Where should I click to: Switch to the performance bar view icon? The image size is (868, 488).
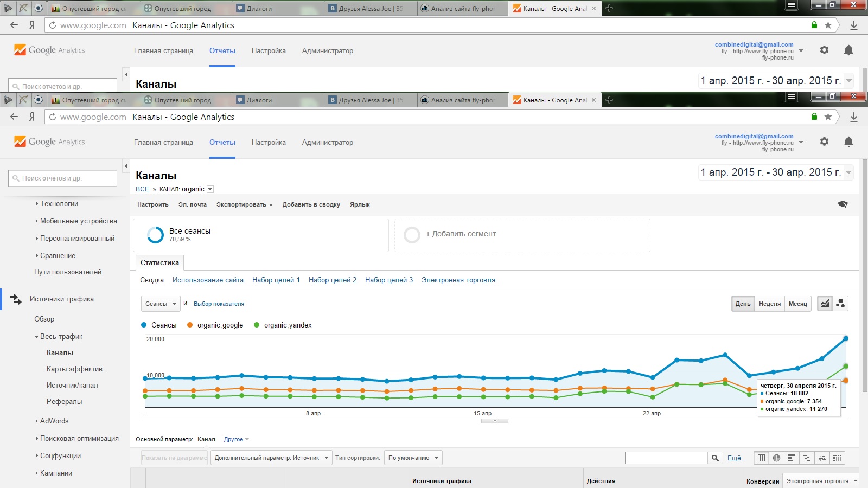792,458
